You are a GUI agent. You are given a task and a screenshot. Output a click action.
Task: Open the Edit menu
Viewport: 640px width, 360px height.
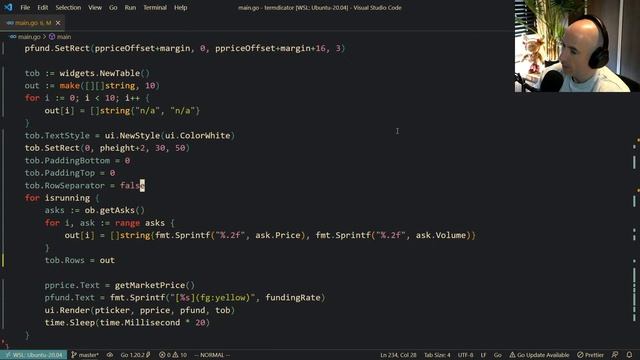click(x=42, y=7)
